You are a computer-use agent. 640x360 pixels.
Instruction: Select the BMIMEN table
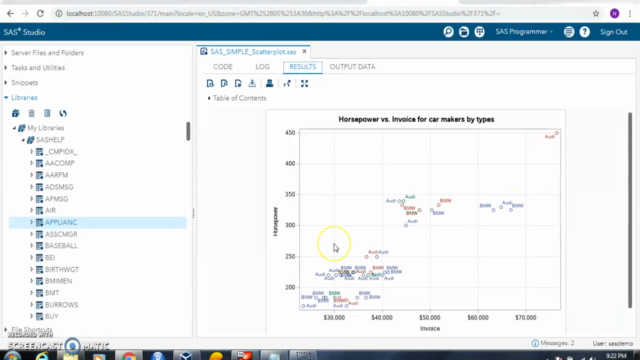tap(58, 281)
